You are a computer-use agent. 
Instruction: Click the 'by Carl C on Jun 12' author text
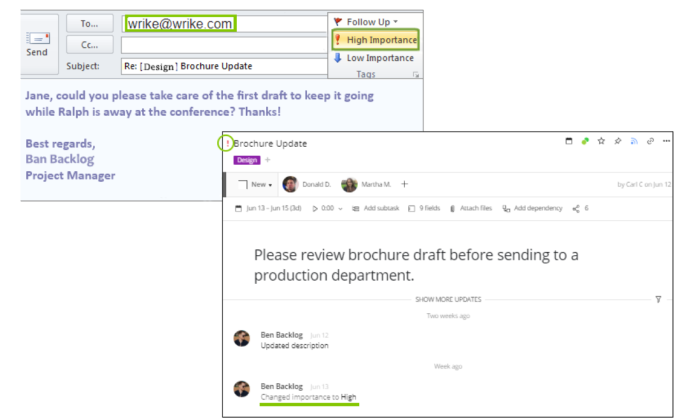coord(644,184)
